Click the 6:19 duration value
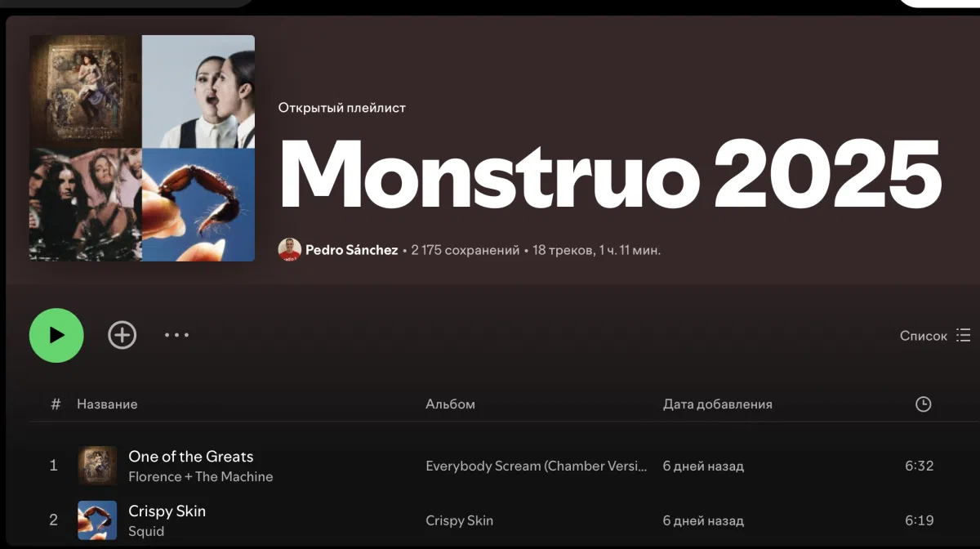This screenshot has height=549, width=980. click(919, 520)
